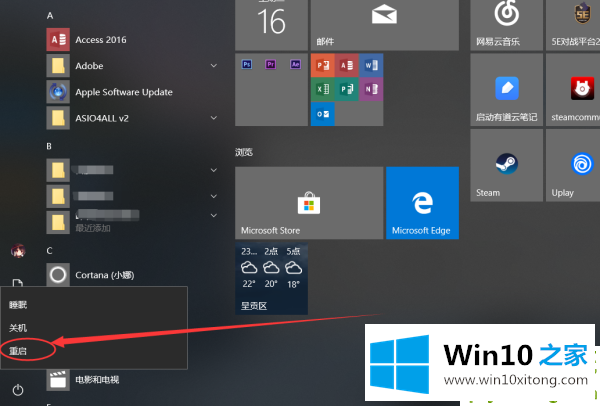Viewport: 600px width, 406px height.
Task: Open the Excel tile
Action: click(322, 90)
